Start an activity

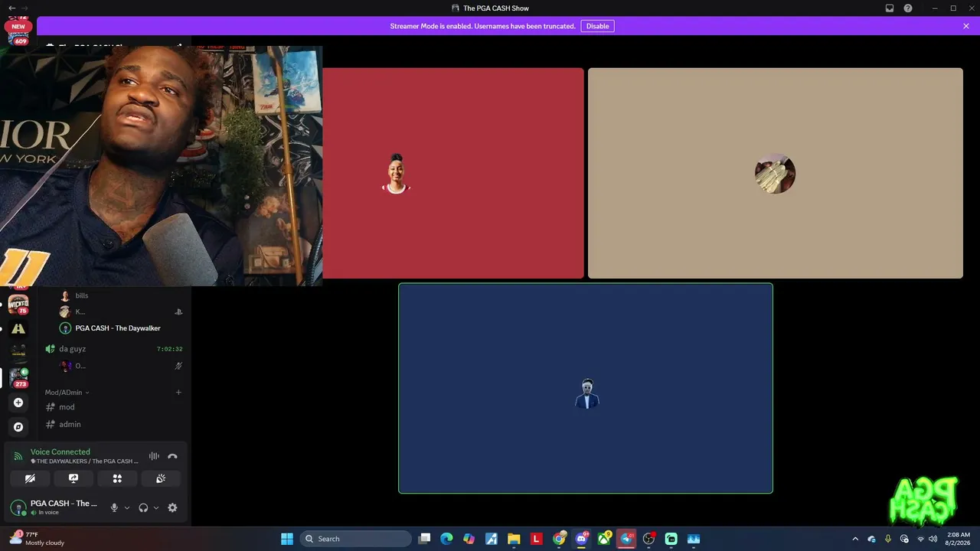click(117, 478)
